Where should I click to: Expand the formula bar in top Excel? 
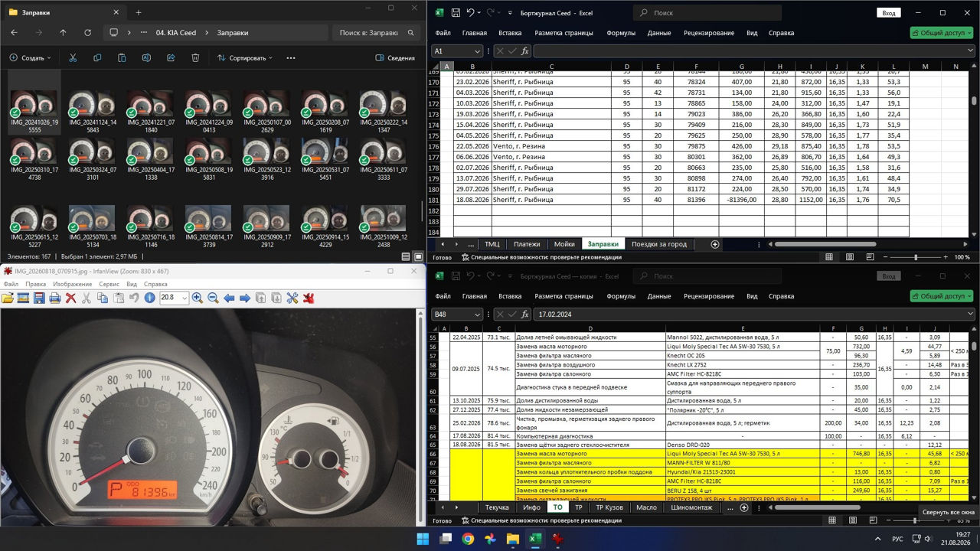pos(971,51)
